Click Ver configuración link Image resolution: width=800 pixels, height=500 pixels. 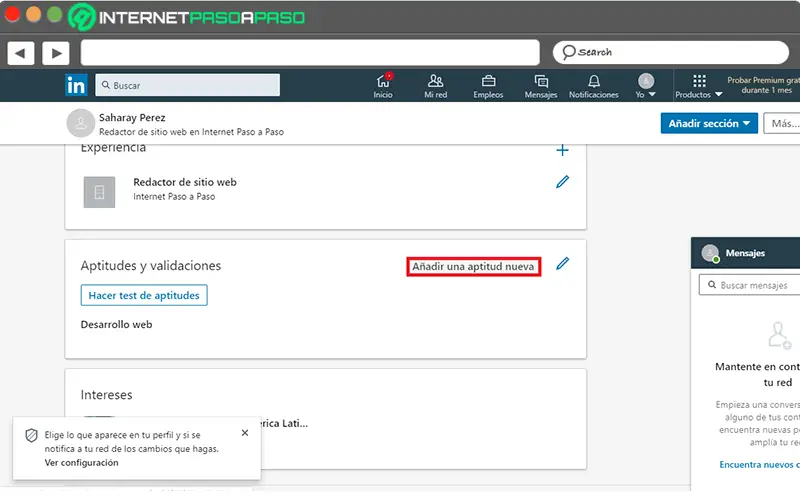(x=82, y=463)
